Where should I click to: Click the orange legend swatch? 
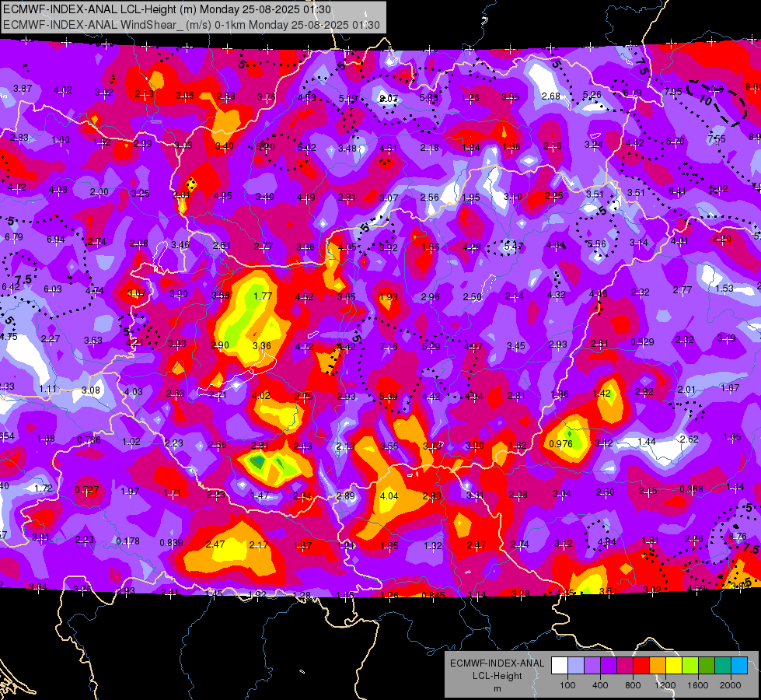[x=658, y=666]
